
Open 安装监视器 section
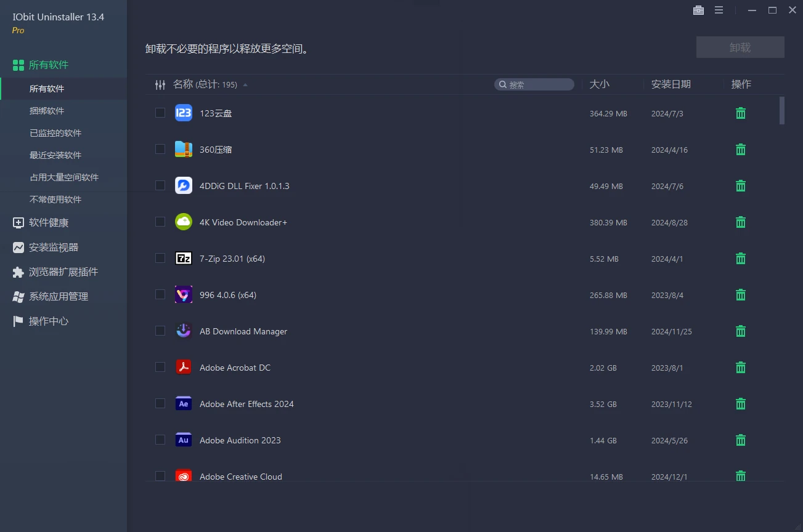click(46, 248)
